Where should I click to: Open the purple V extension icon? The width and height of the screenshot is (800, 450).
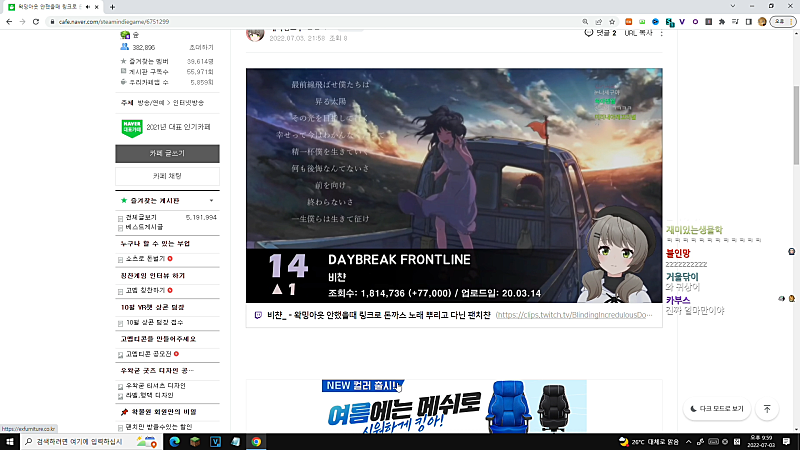(x=682, y=22)
